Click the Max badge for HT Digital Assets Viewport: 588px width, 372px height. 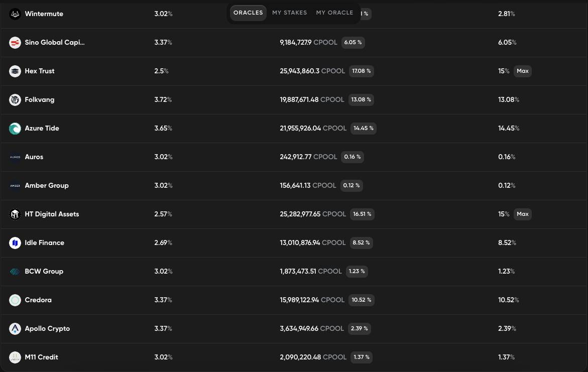tap(522, 214)
